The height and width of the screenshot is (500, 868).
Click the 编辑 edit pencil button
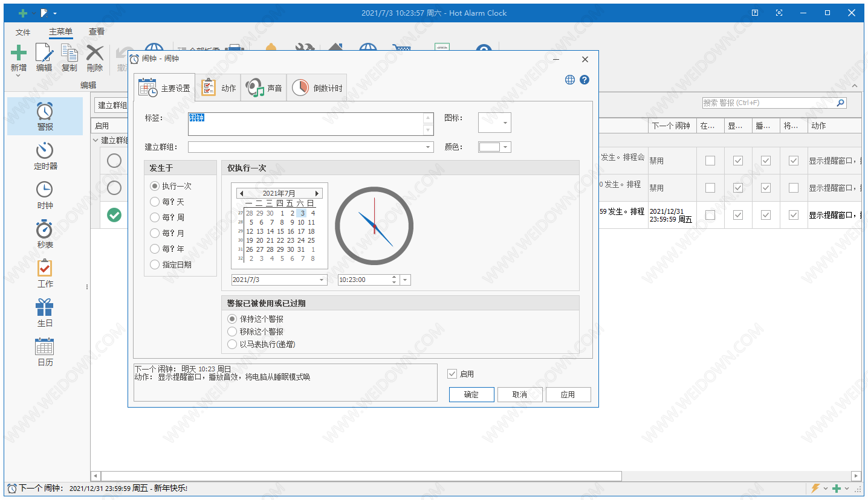coord(44,58)
